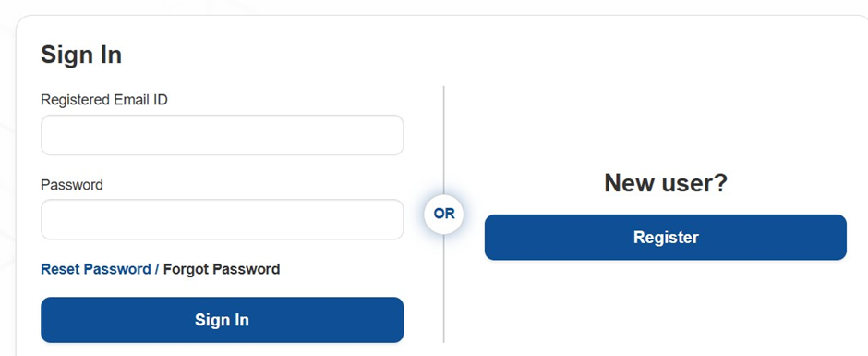Click the divider line above the OR badge

click(444, 140)
